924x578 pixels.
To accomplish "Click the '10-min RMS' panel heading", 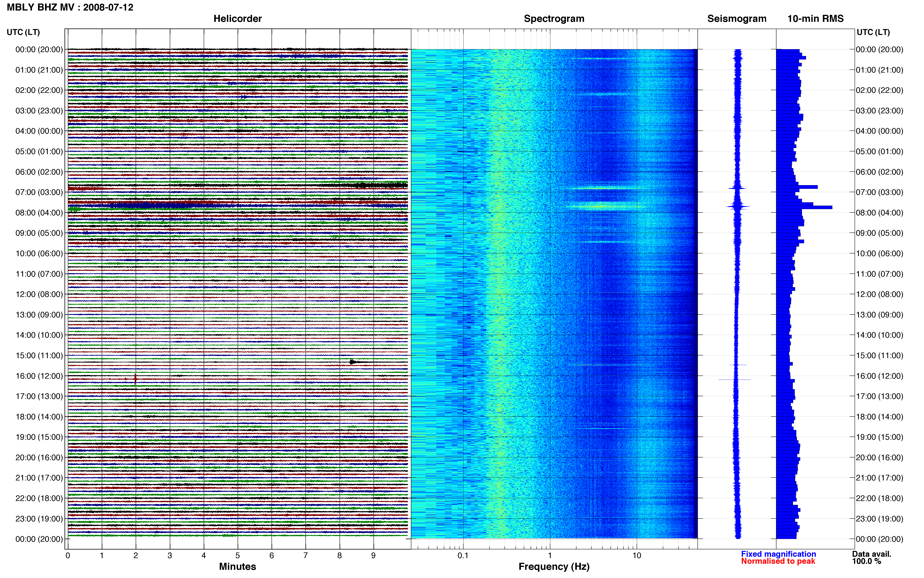I will (815, 19).
